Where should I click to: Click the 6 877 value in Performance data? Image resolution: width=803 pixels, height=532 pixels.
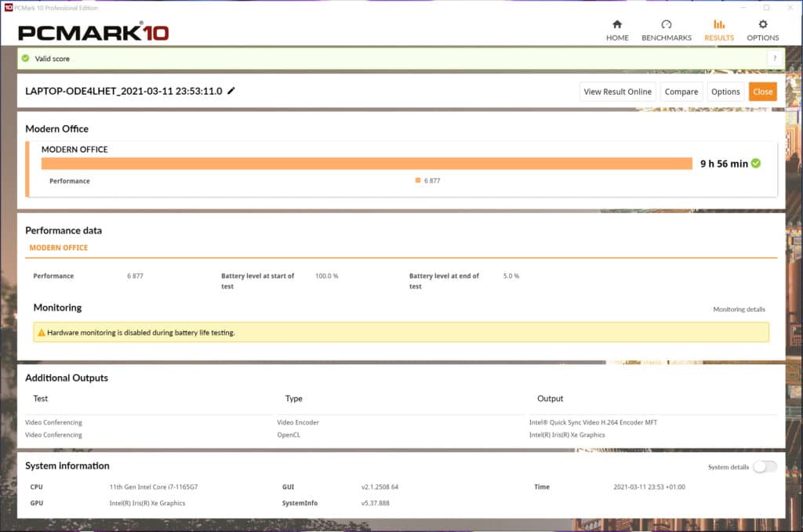tap(135, 276)
